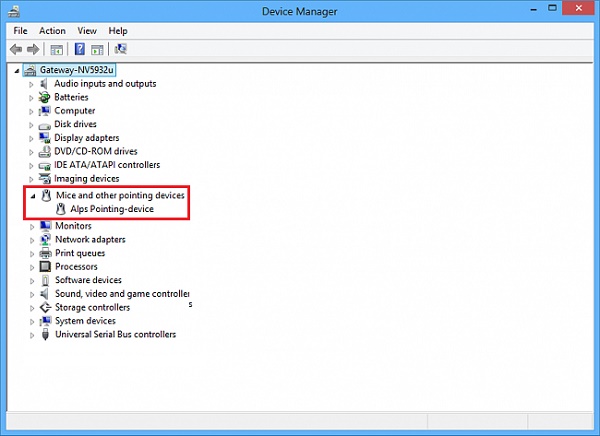600x436 pixels.
Task: Click the Back arrow toolbar button
Action: coord(17,49)
